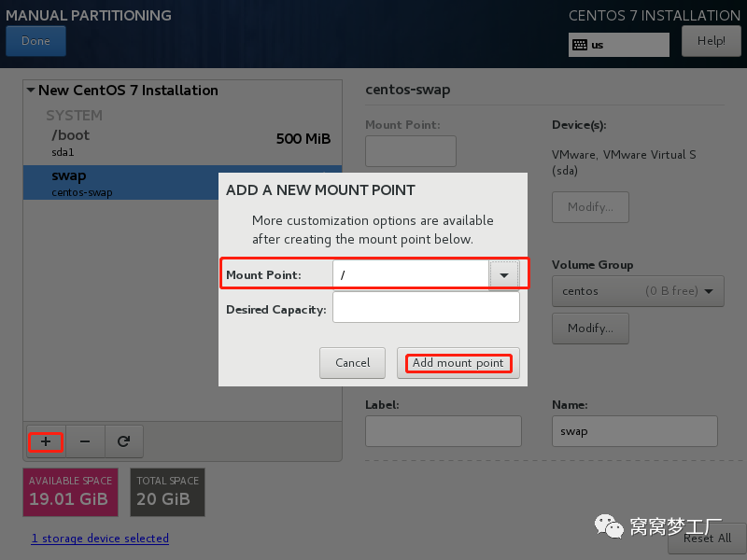
Task: Cancel the new mount point dialog
Action: 352,363
